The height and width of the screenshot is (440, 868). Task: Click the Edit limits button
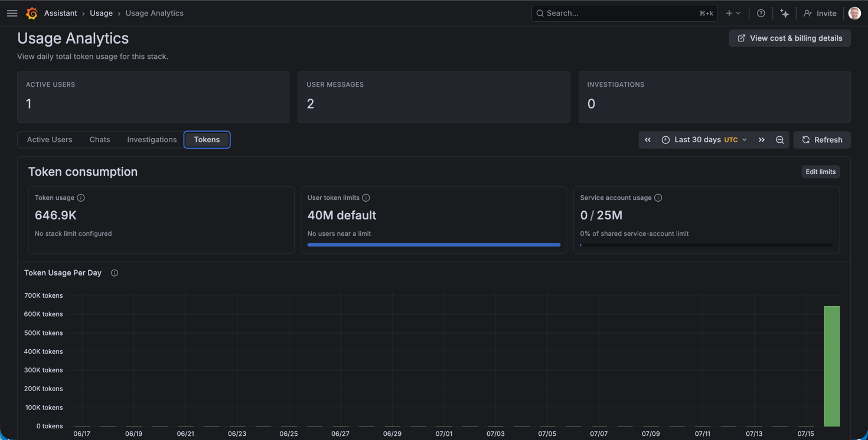point(820,172)
